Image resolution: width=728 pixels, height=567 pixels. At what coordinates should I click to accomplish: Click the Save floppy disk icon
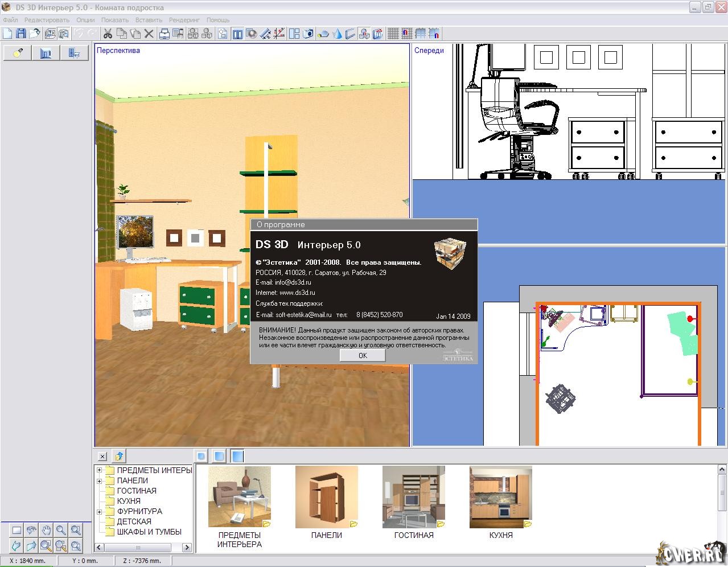pyautogui.click(x=21, y=34)
